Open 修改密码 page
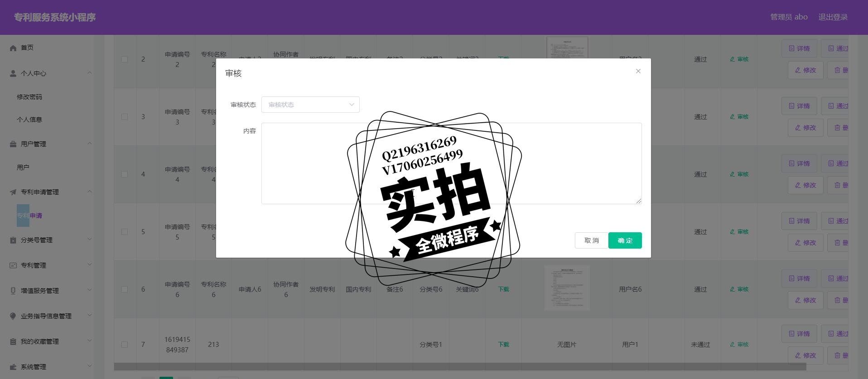 tap(29, 97)
